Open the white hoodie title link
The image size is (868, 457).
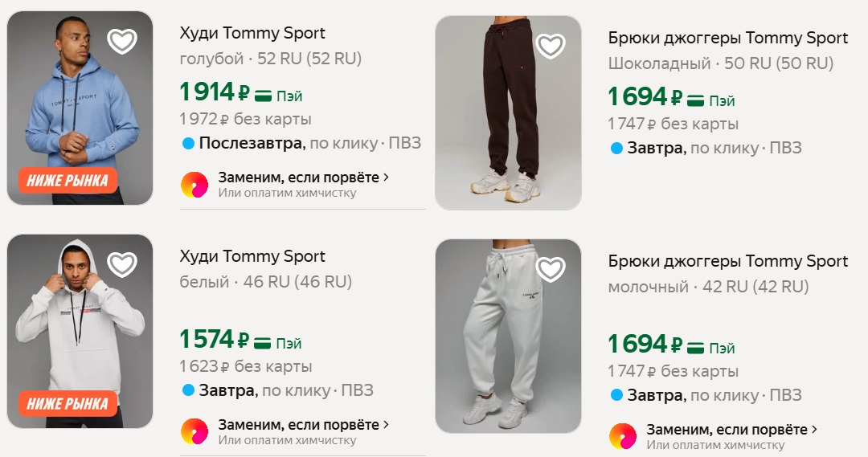click(x=252, y=256)
